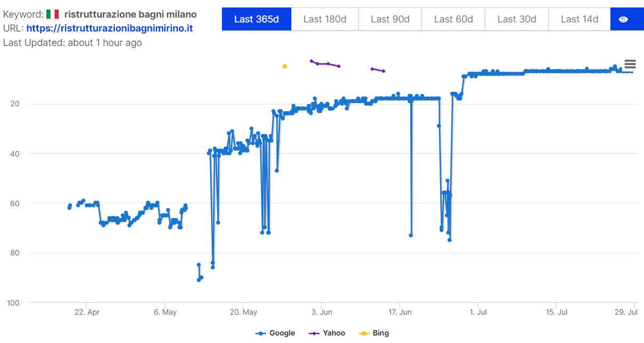Click the Last Updated timestamp text
This screenshot has height=343, width=644.
(73, 43)
